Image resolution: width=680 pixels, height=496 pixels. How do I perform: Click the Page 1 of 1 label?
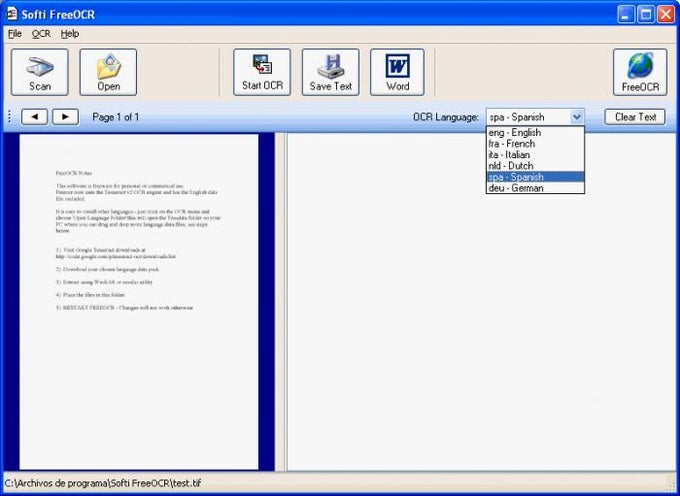tap(116, 117)
